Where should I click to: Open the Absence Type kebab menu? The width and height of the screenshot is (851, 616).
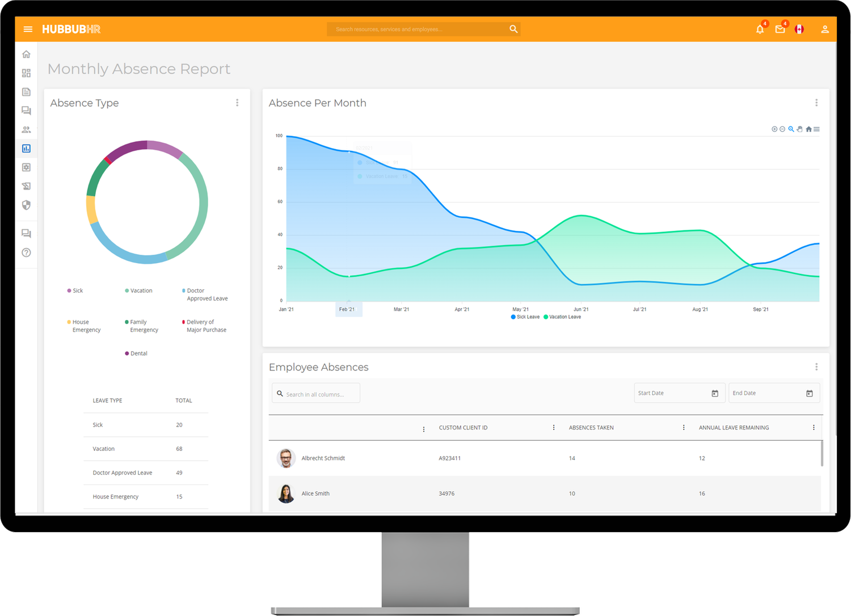click(x=237, y=102)
